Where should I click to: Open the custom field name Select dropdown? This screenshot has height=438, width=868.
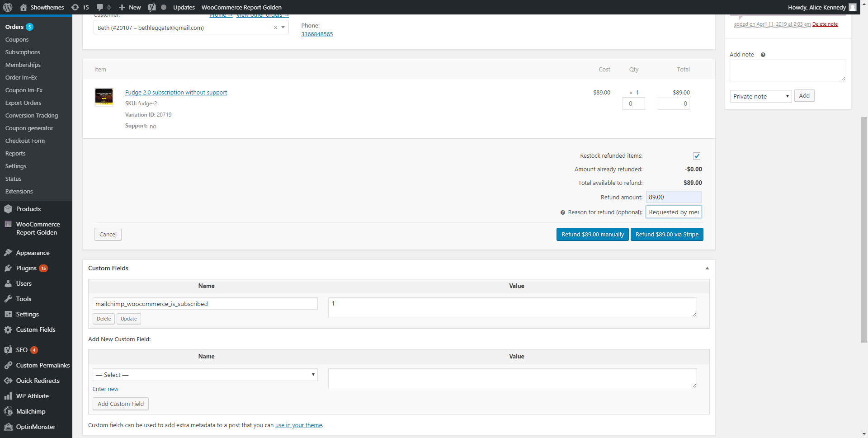pyautogui.click(x=205, y=375)
